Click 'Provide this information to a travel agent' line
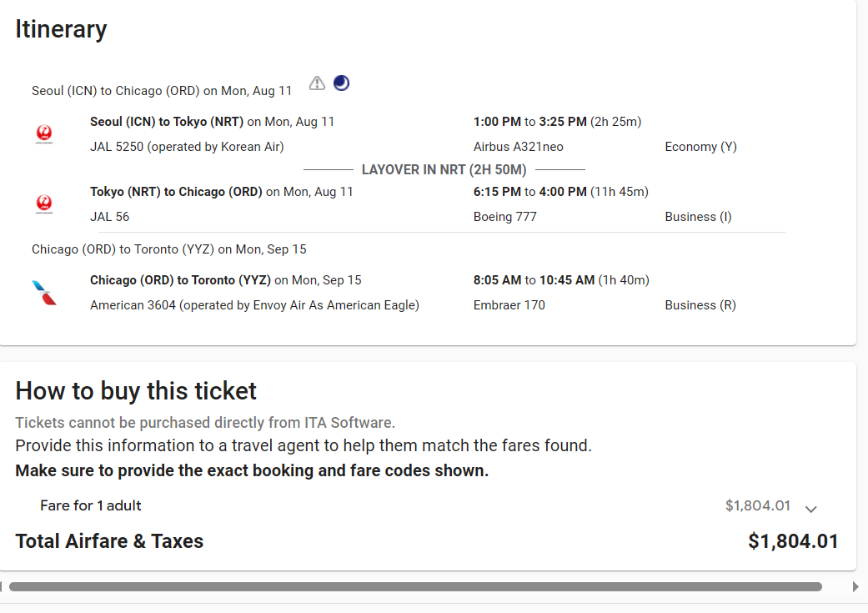This screenshot has height=613, width=868. [x=304, y=445]
